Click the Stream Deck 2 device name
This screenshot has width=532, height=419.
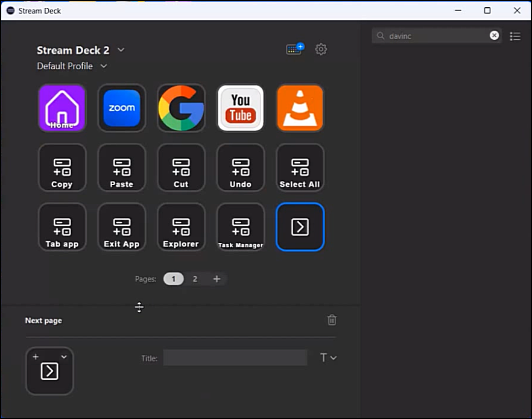(x=73, y=50)
